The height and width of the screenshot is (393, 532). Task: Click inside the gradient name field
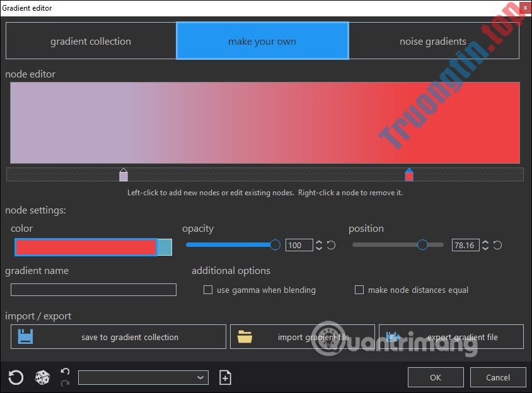point(93,289)
